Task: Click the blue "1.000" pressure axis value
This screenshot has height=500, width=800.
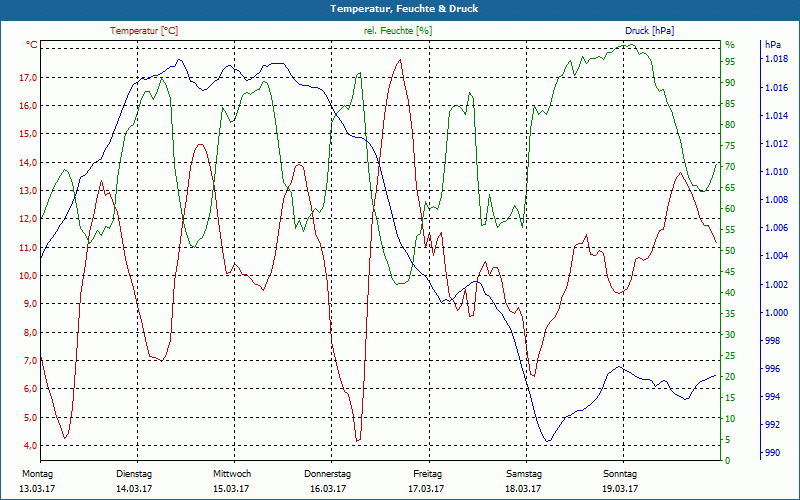Action: coord(776,312)
